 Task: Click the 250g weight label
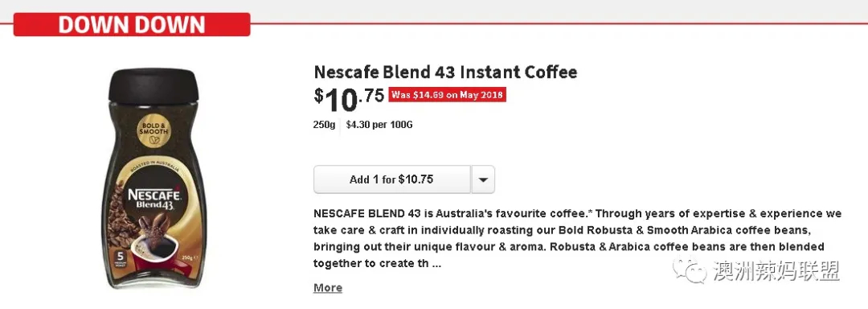325,125
